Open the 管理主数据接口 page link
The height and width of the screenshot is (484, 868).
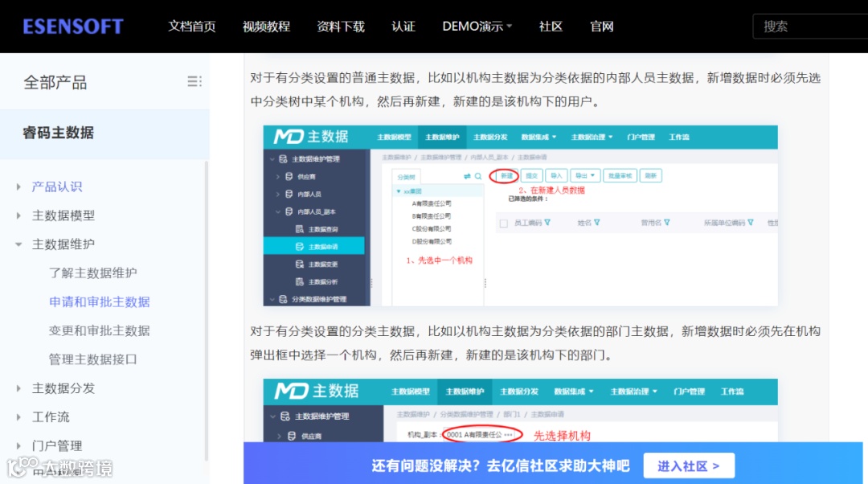tap(93, 359)
